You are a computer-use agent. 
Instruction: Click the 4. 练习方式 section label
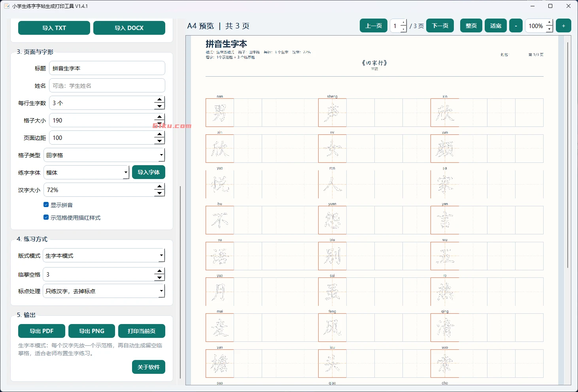(x=32, y=239)
